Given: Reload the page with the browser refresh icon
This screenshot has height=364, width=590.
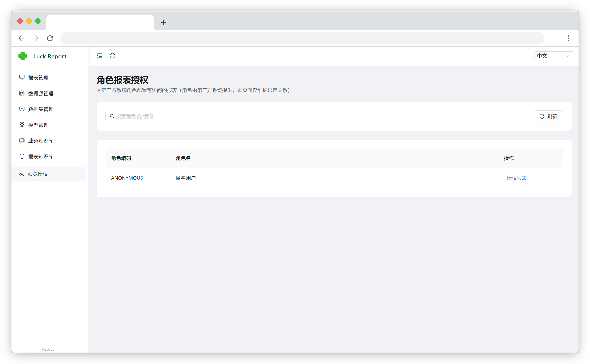Looking at the screenshot, I should [x=50, y=38].
